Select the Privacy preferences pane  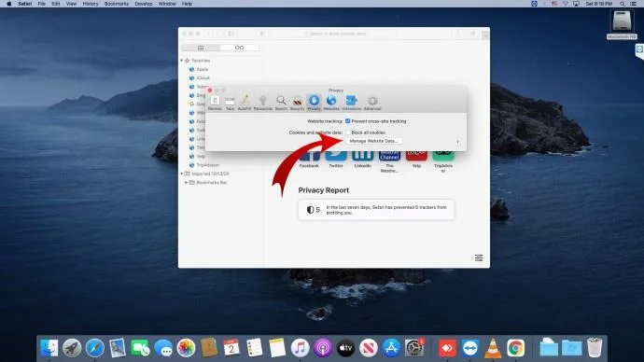point(314,103)
